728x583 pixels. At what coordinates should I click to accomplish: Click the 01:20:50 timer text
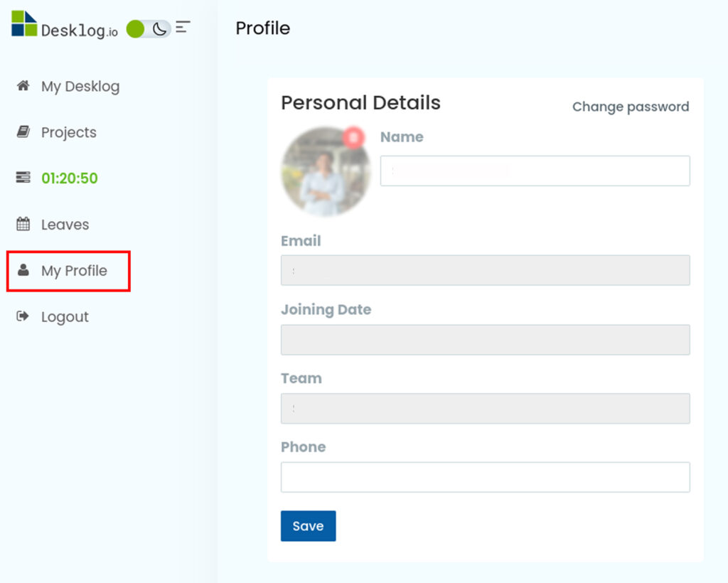coord(70,178)
